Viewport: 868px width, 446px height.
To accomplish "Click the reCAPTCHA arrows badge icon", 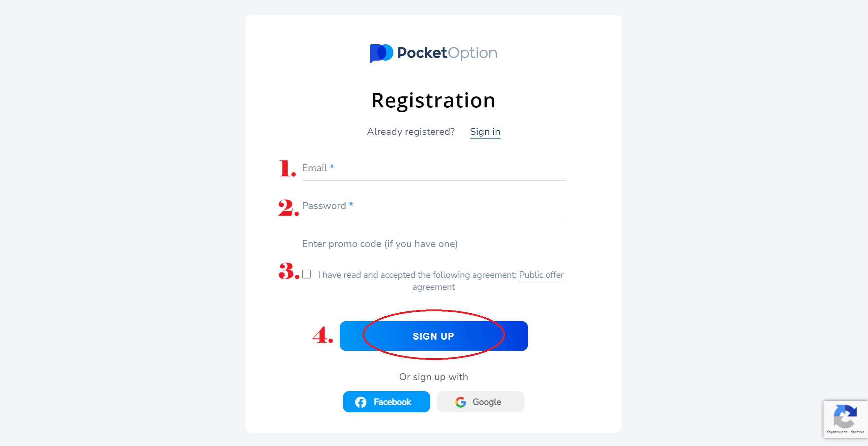I will (x=845, y=416).
